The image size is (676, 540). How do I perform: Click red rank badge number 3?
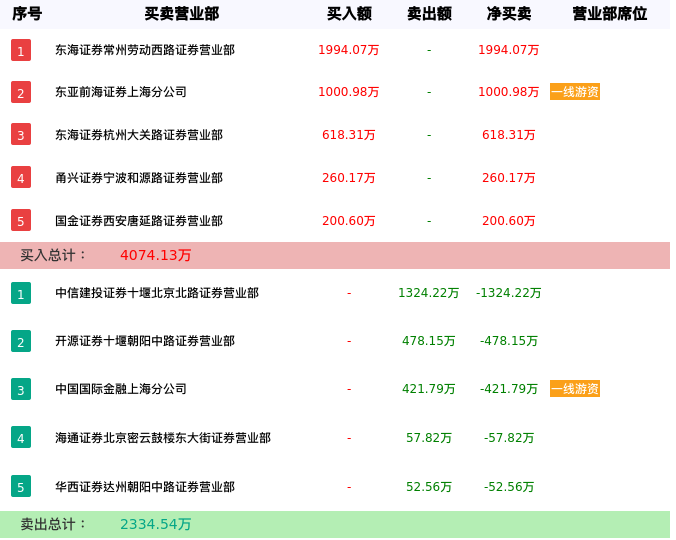(21, 134)
